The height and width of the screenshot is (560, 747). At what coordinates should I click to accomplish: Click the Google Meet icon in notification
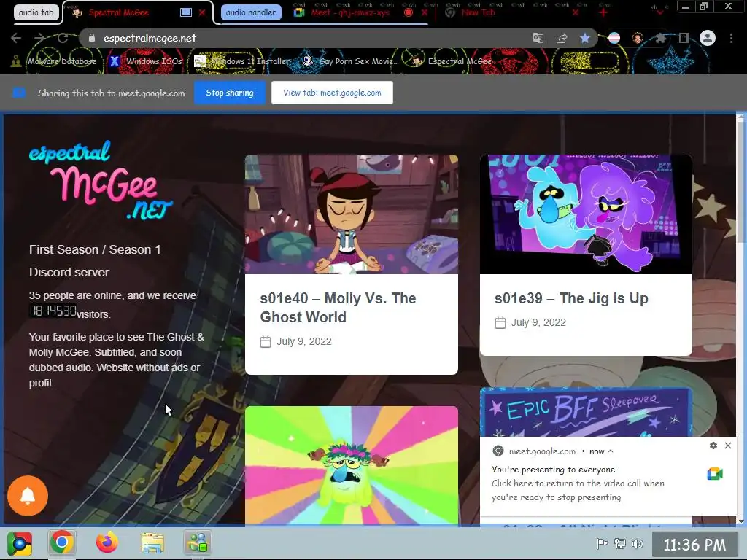[x=715, y=474]
